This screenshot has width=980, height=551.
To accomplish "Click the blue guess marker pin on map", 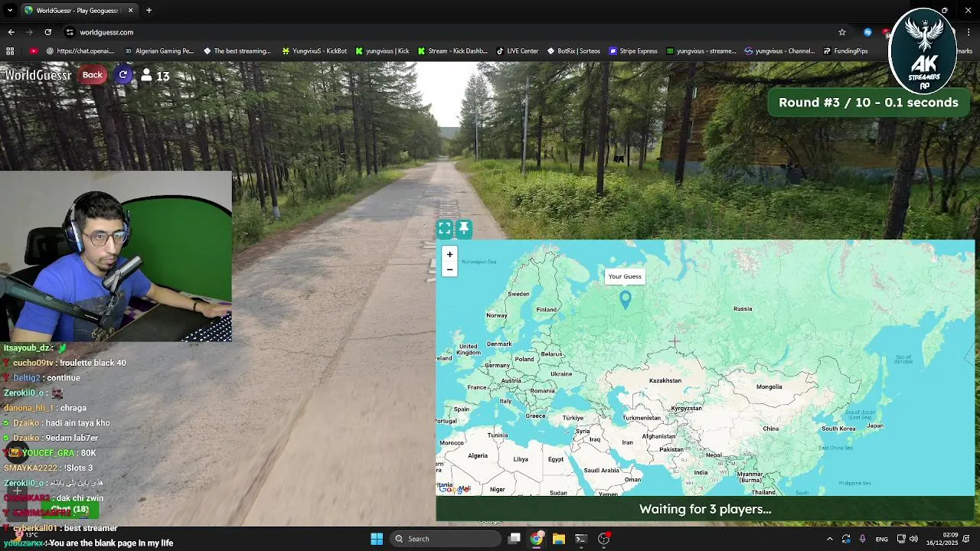I will pyautogui.click(x=626, y=300).
